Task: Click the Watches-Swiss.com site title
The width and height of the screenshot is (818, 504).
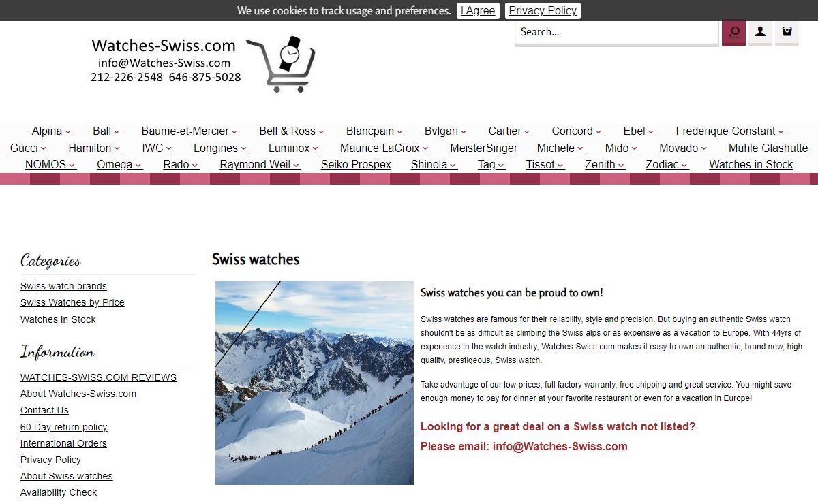Action: coord(164,46)
